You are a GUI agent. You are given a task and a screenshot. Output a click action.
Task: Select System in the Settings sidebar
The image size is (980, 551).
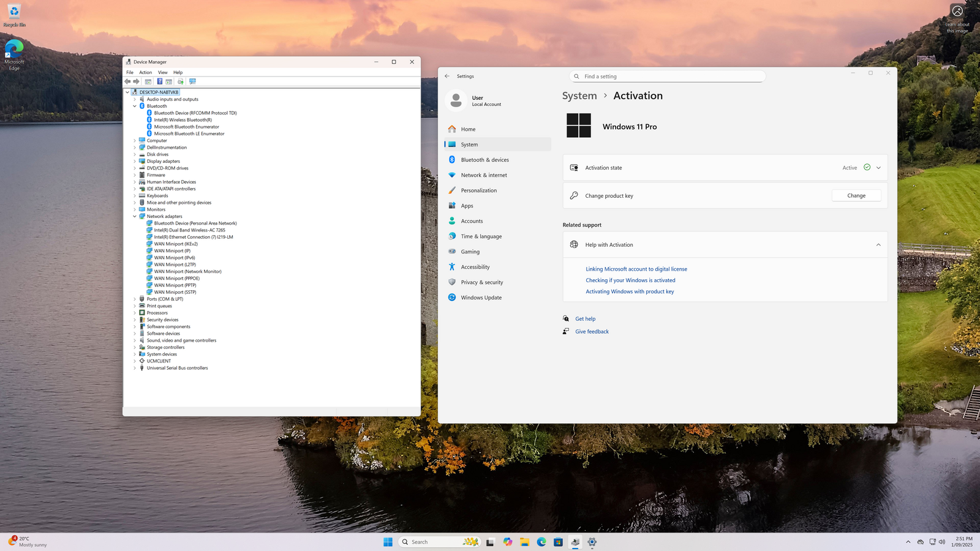tap(497, 144)
